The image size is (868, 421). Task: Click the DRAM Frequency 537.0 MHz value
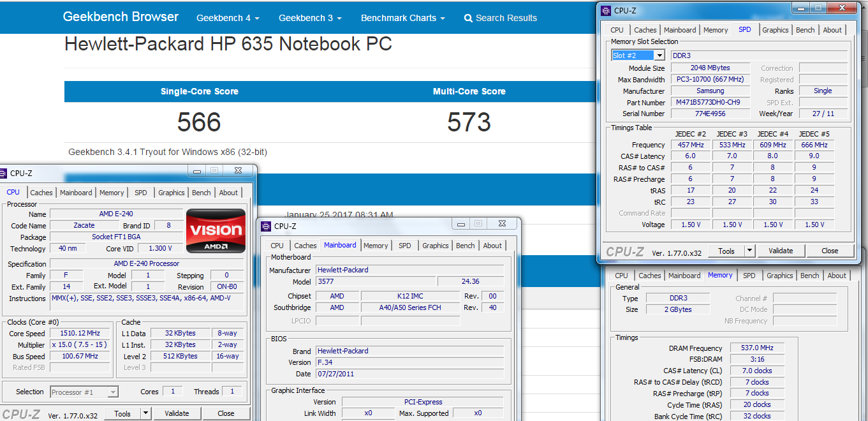pyautogui.click(x=757, y=348)
